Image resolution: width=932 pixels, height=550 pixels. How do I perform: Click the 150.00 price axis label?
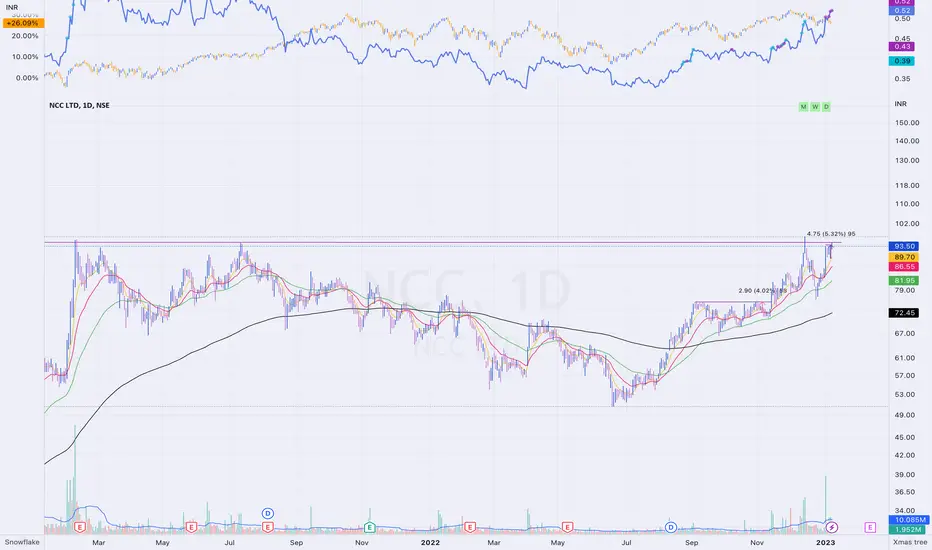(907, 122)
